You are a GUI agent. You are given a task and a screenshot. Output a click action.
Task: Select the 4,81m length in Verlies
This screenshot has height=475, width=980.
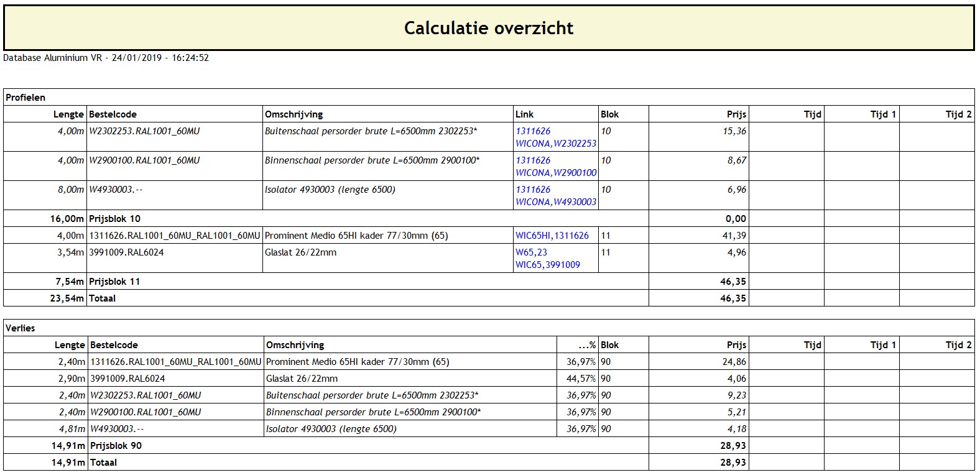(x=72, y=429)
